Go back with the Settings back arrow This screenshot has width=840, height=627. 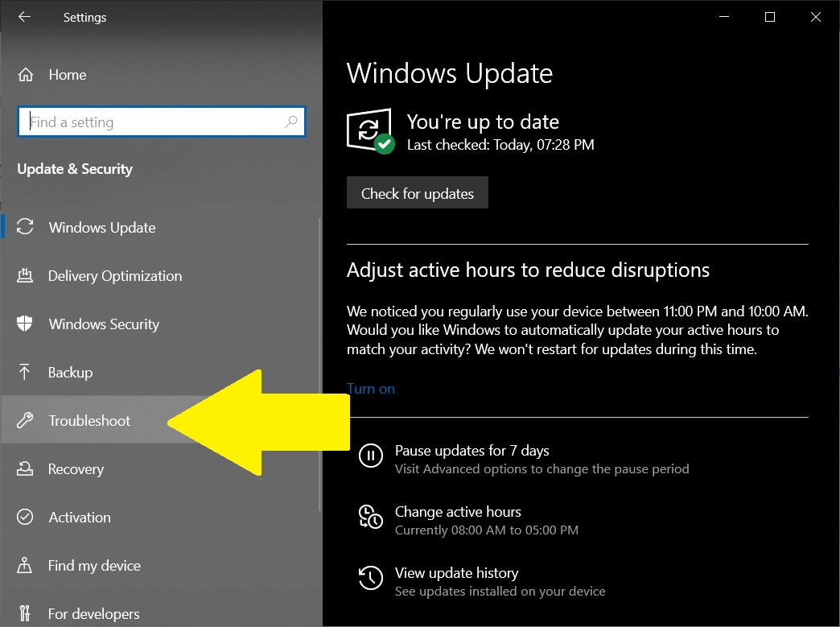[24, 17]
